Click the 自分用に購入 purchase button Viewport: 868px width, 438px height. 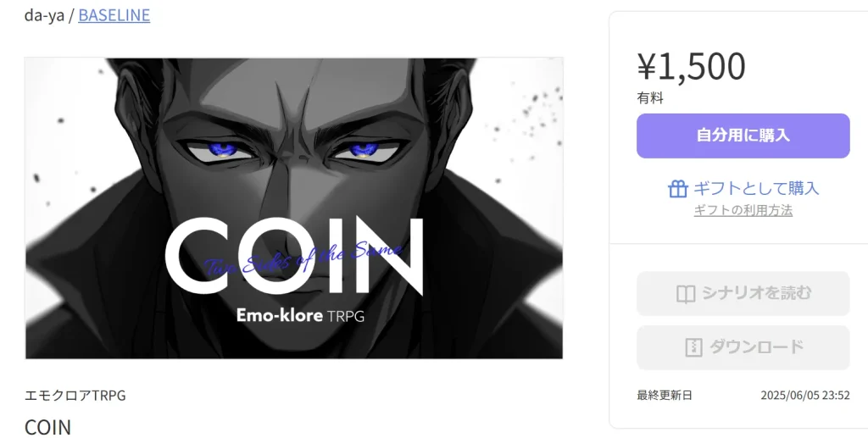[743, 136]
